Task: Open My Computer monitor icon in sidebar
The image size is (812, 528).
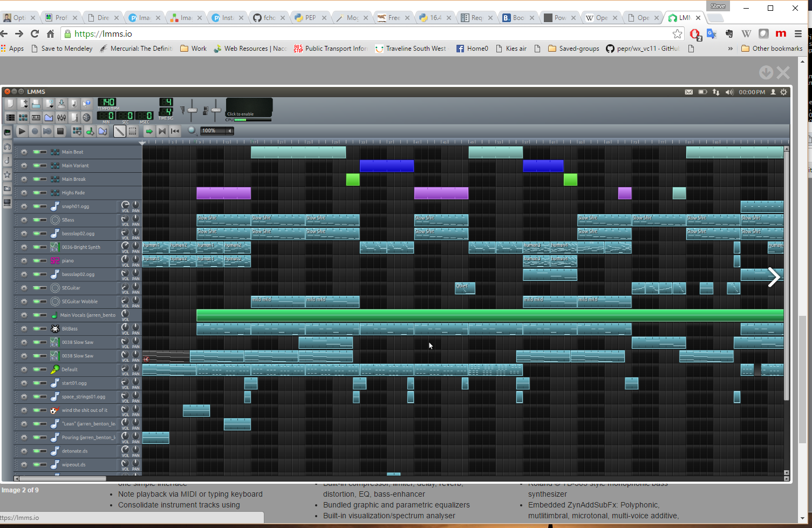Action: coord(7,202)
